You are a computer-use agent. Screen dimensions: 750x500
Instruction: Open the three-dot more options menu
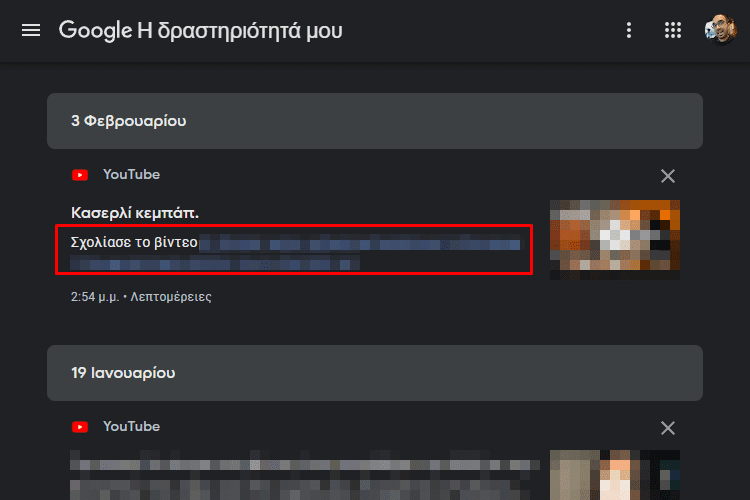[x=629, y=31]
